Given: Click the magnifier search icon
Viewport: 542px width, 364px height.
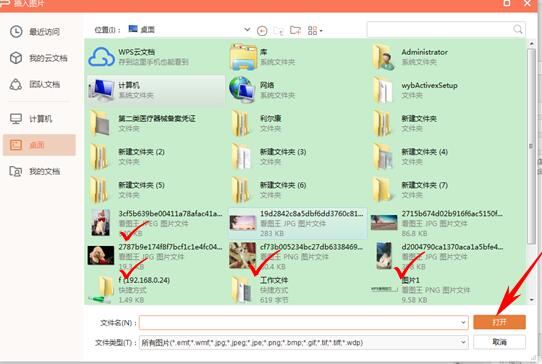Looking at the screenshot, I should click(x=517, y=29).
